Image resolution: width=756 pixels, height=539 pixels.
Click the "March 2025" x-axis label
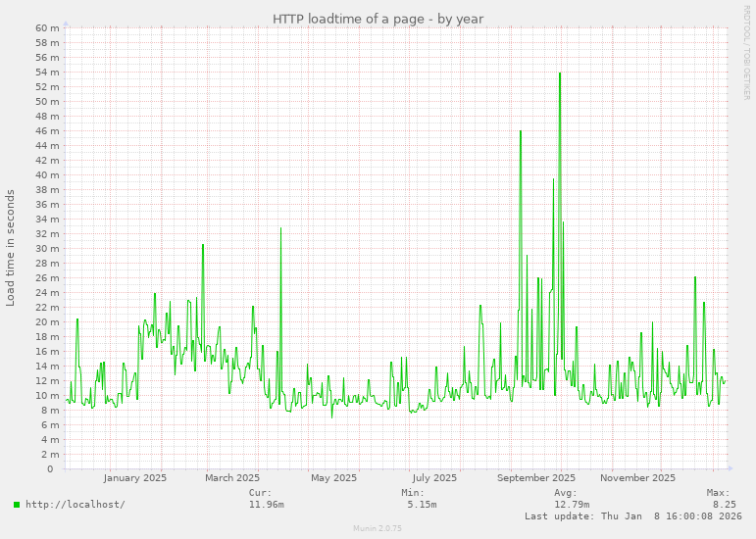click(x=232, y=478)
